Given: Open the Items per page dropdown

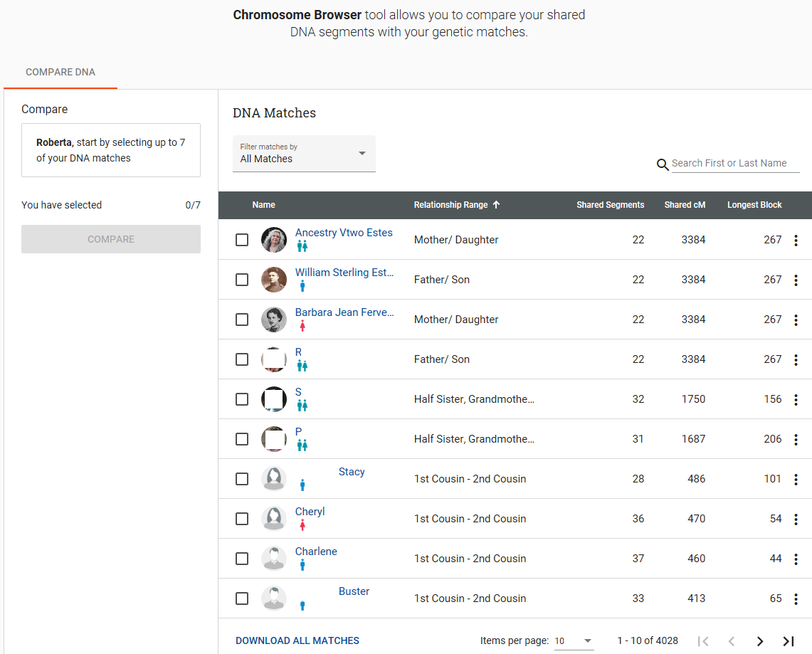Looking at the screenshot, I should pos(574,641).
